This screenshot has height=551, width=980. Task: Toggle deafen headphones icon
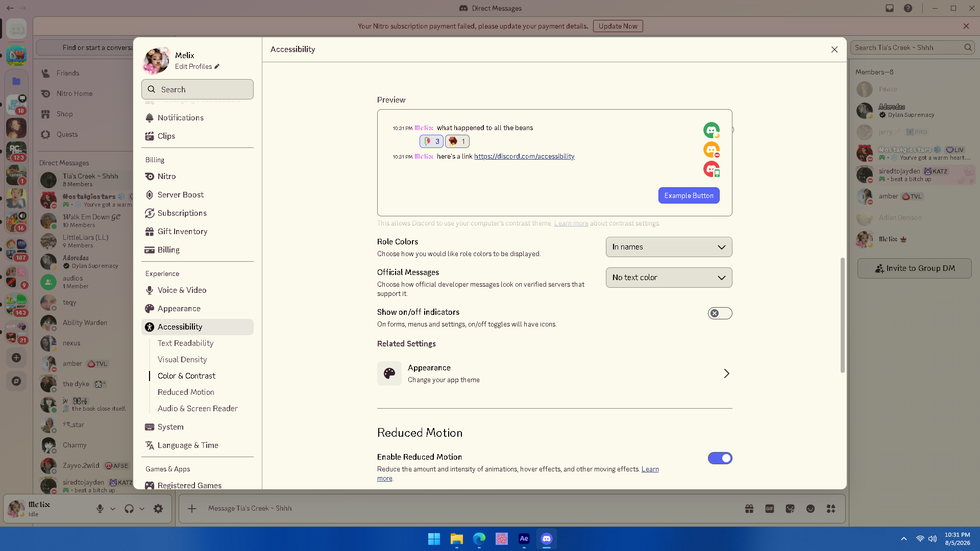point(129,509)
